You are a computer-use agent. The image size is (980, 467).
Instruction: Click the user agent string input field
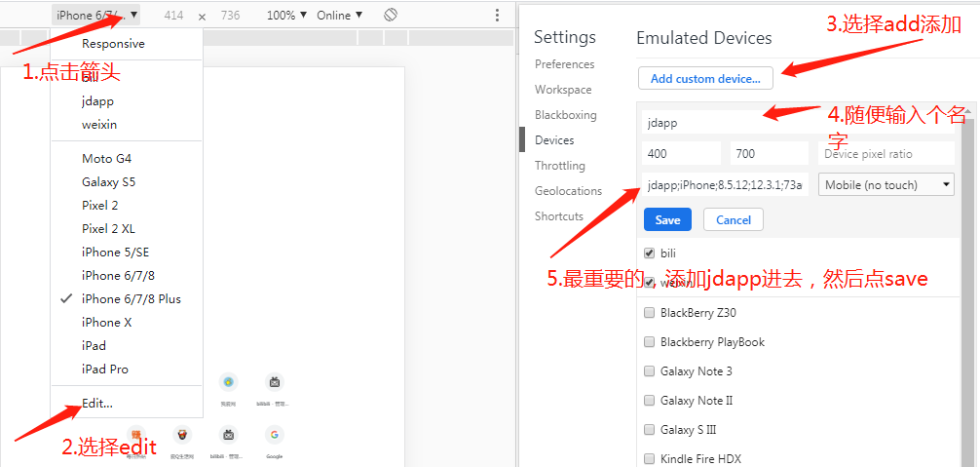pyautogui.click(x=725, y=184)
